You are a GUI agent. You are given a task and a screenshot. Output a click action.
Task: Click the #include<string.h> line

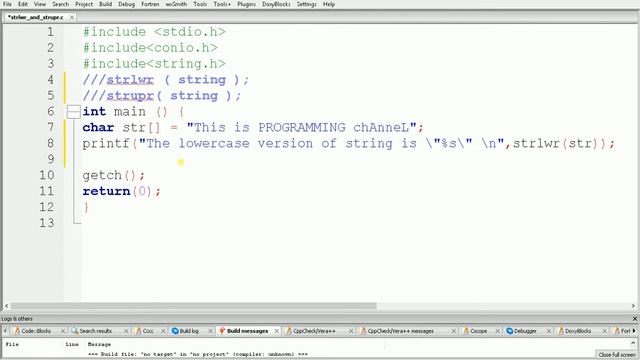pos(154,64)
